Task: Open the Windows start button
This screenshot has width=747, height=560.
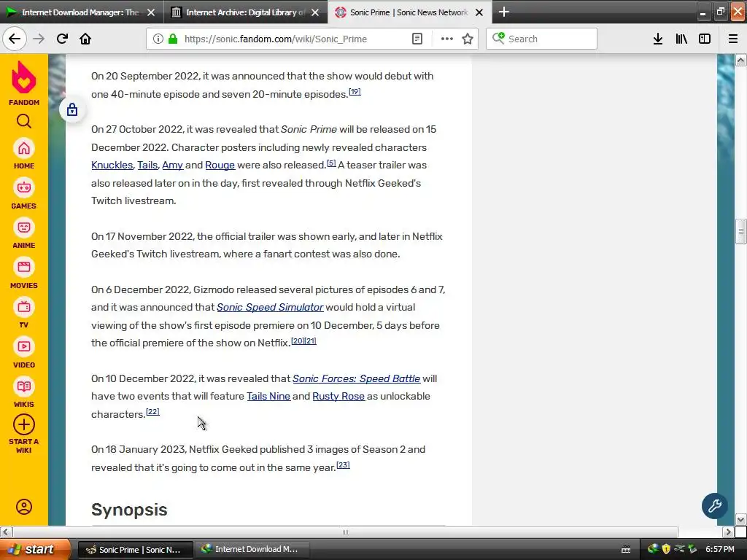Action: (34, 549)
